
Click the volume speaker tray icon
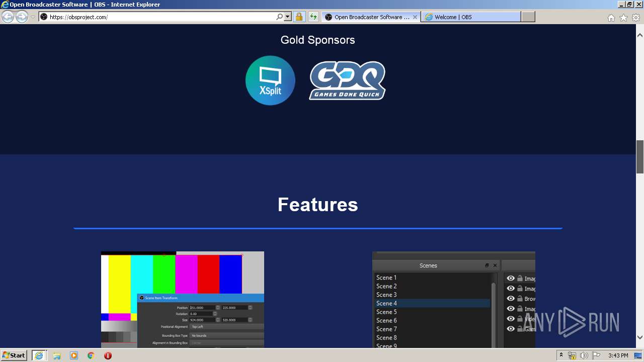click(584, 355)
